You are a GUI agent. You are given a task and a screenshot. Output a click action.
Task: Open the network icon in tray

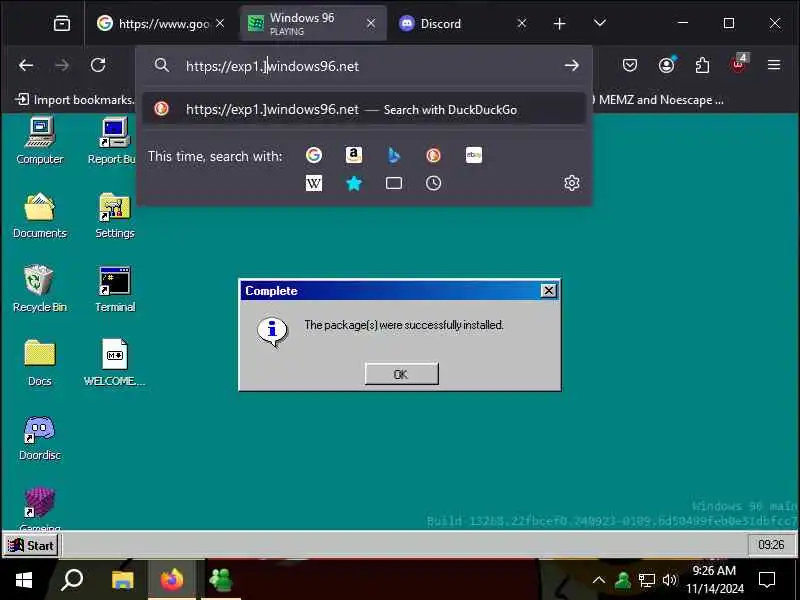click(x=646, y=580)
